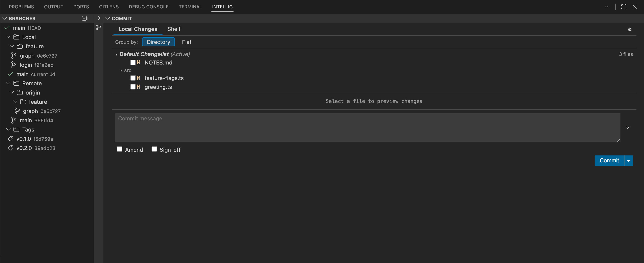Select the greeting.ts file name
This screenshot has height=263, width=644.
pos(158,87)
